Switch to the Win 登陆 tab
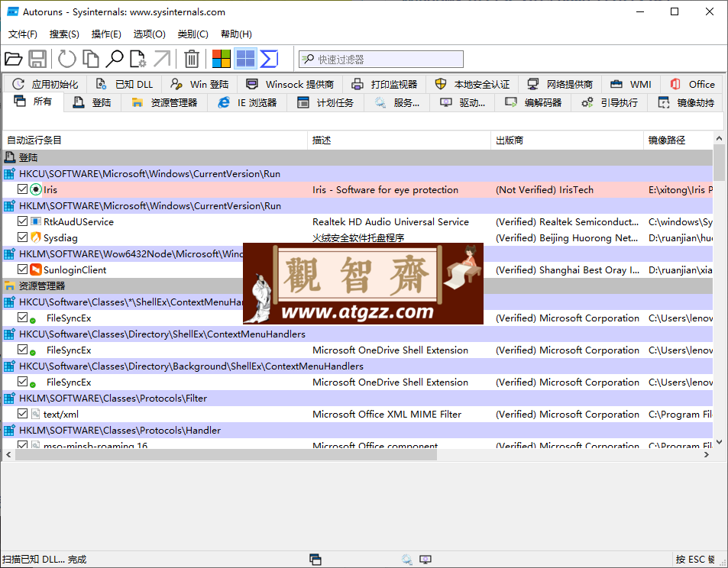This screenshot has width=728, height=568. click(199, 84)
